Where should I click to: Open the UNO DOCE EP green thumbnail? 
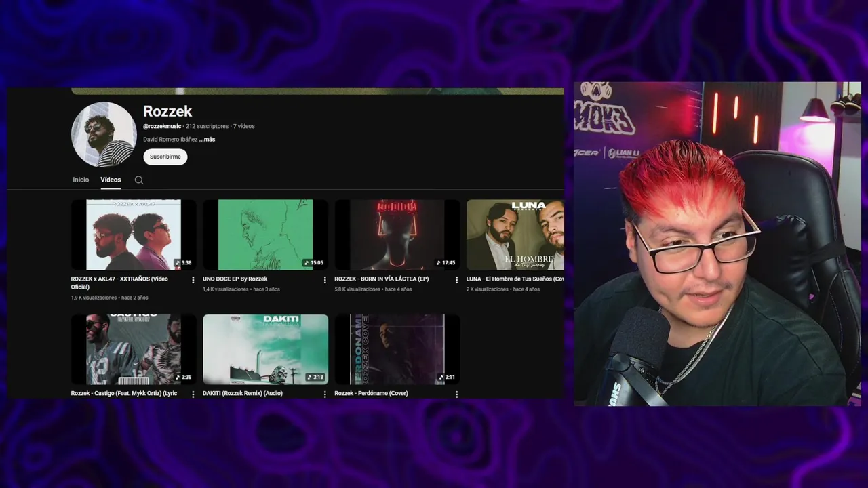pyautogui.click(x=265, y=235)
